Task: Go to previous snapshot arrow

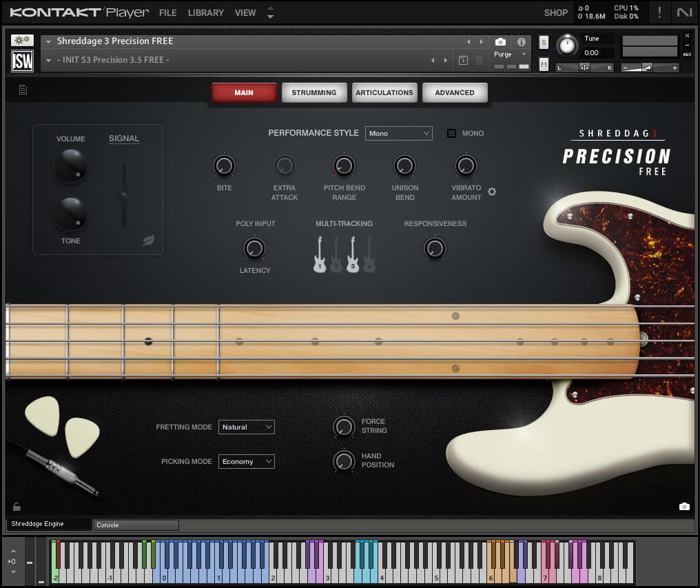Action: point(433,61)
